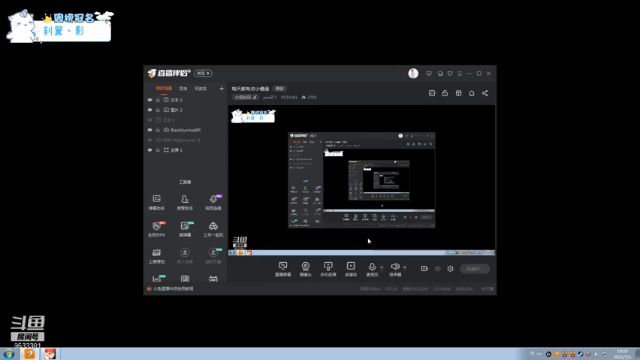Screen dimensions: 640x360
Task: Add a multimedia source
Action: coord(351,269)
